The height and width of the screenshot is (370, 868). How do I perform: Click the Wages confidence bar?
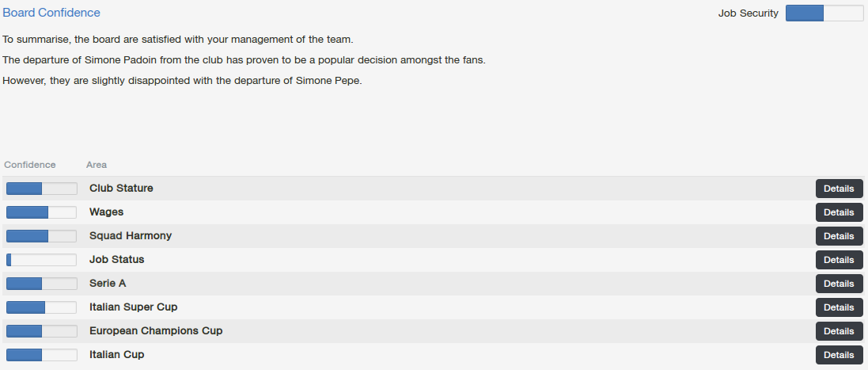[41, 212]
